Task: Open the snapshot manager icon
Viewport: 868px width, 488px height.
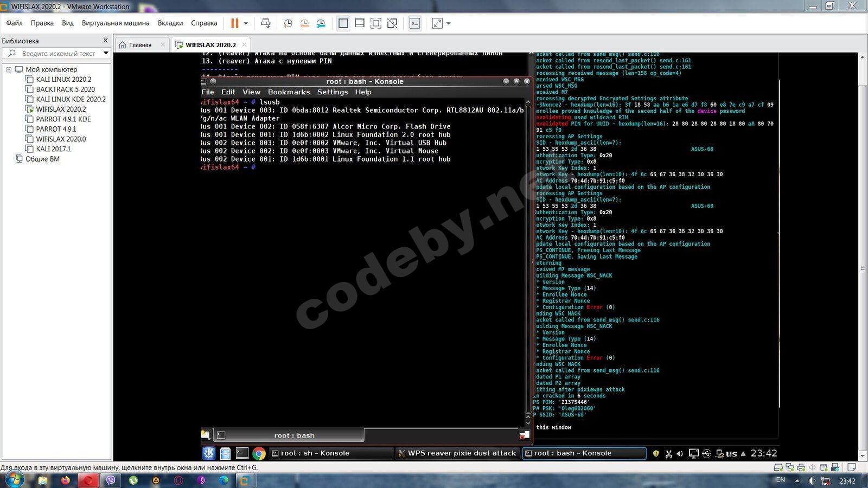Action: click(x=321, y=23)
